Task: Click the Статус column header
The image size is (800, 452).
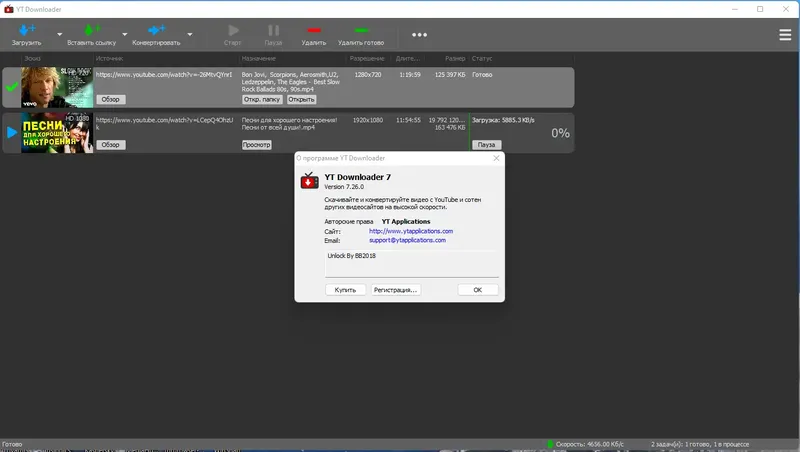Action: click(482, 59)
